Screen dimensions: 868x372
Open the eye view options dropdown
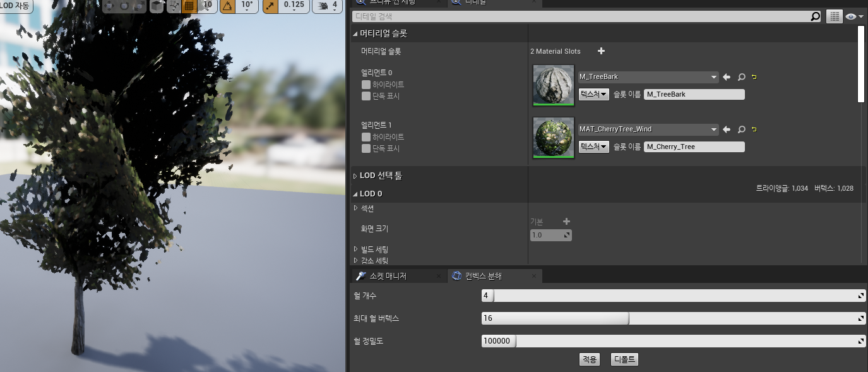click(854, 17)
